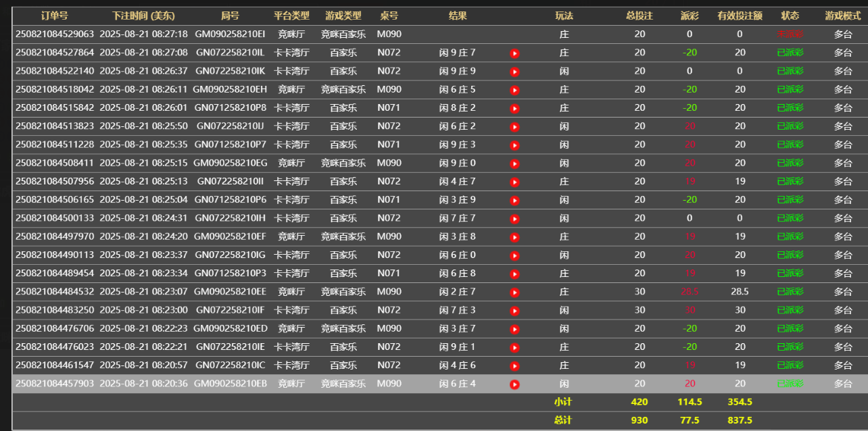Click the 派彩 column header

(x=690, y=16)
